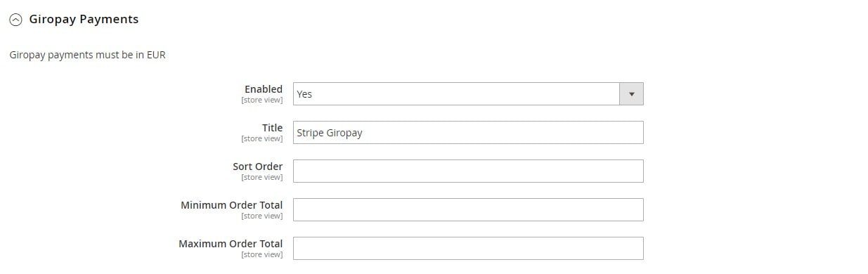
Task: Click the Maximum Order Total label
Action: tap(231, 244)
